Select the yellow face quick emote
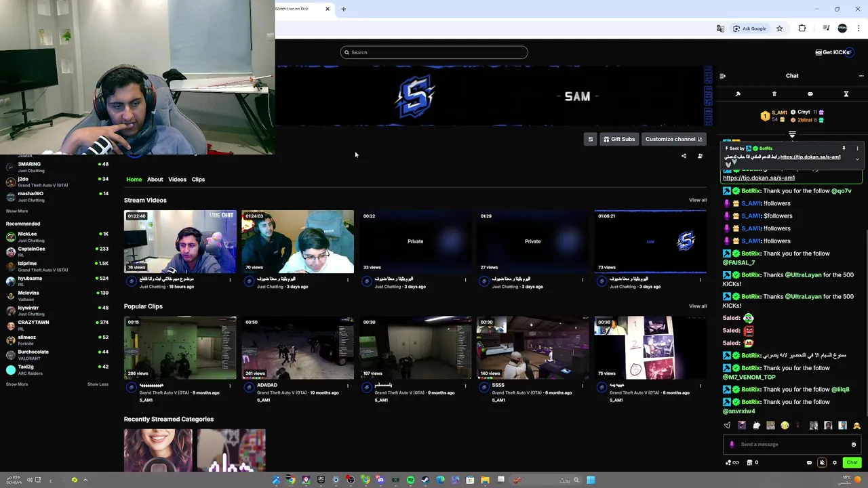868x488 pixels. point(785,426)
